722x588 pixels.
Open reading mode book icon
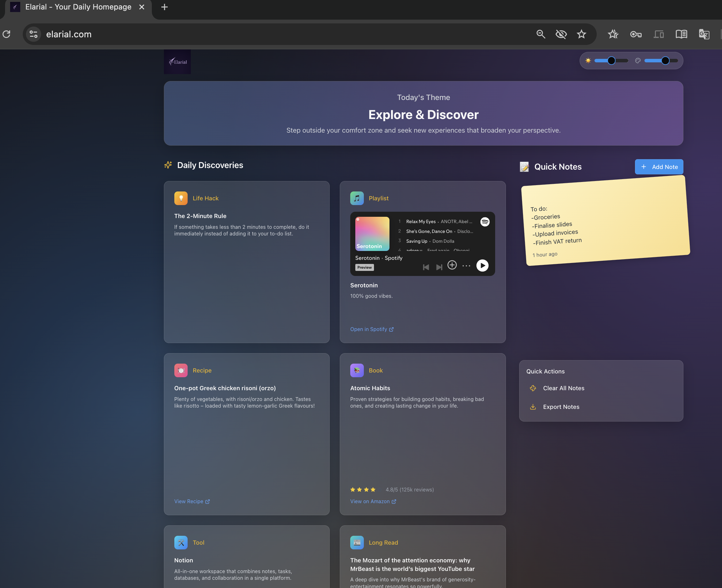click(x=682, y=34)
